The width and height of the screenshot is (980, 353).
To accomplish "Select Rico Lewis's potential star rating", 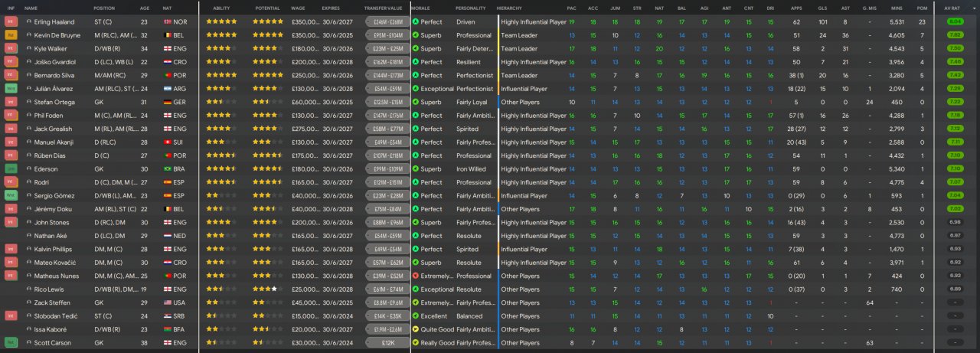I will point(266,289).
